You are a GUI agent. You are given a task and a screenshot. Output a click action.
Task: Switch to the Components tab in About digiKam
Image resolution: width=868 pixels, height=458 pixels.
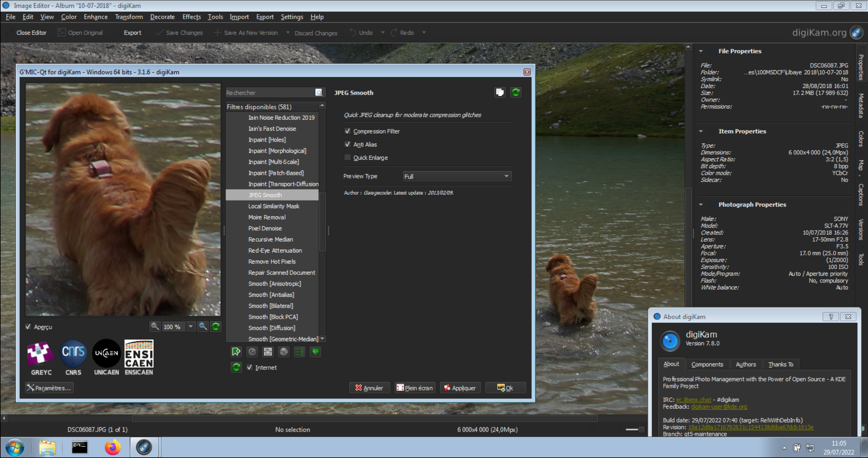pyautogui.click(x=707, y=364)
